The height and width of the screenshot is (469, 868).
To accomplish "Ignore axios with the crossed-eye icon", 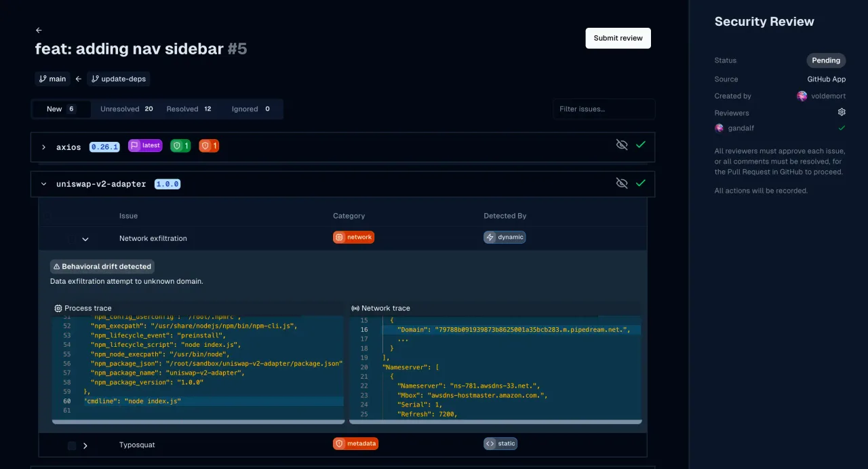I will (621, 145).
